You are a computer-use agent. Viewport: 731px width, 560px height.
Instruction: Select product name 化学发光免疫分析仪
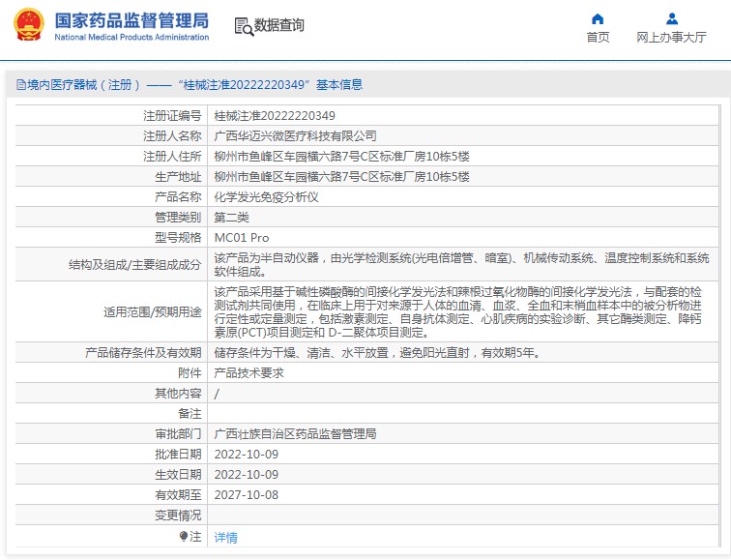(x=266, y=196)
